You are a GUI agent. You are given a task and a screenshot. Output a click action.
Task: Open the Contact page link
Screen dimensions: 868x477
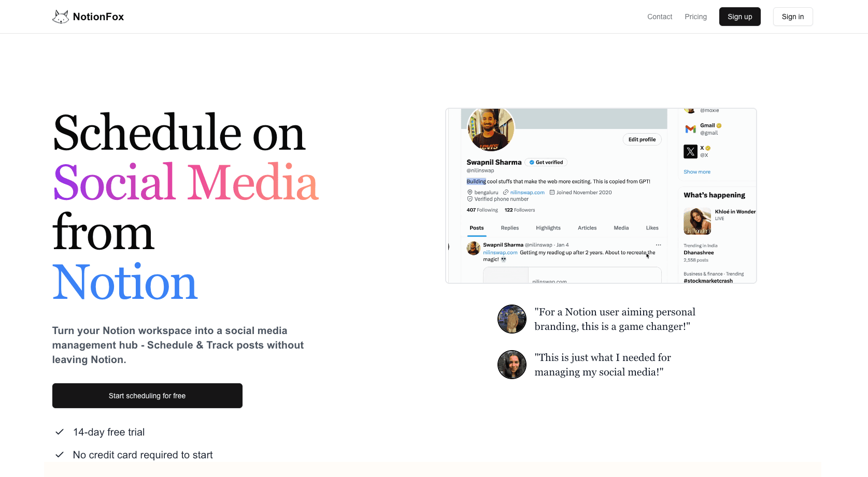click(660, 17)
